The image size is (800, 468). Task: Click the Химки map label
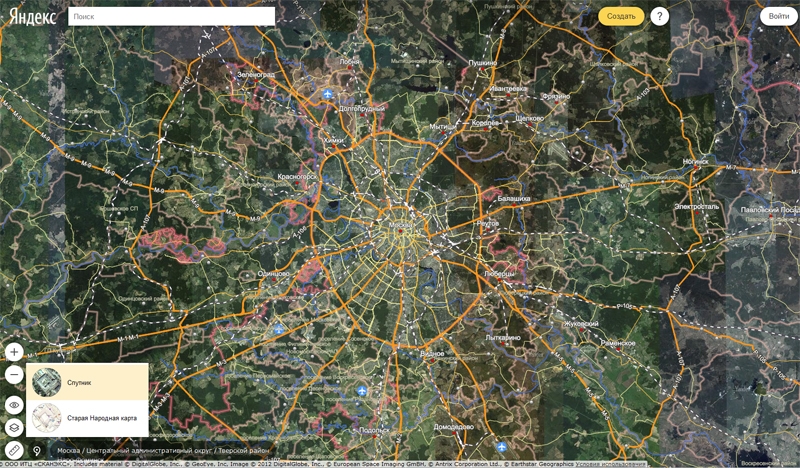[x=334, y=140]
